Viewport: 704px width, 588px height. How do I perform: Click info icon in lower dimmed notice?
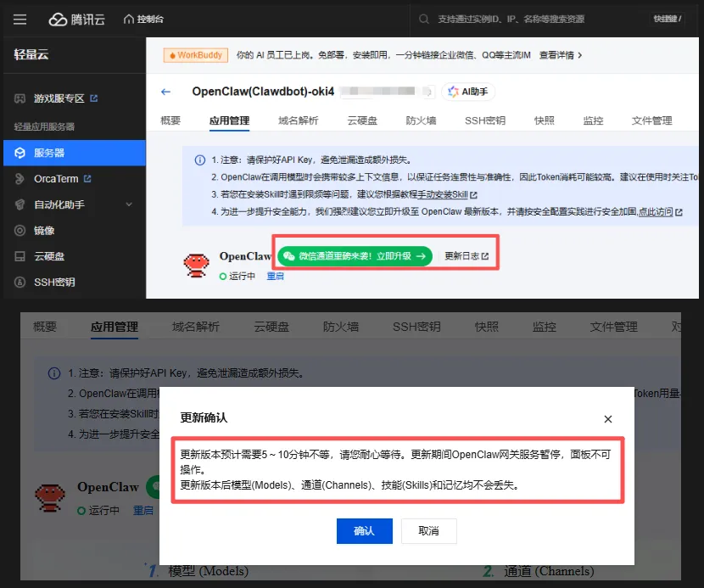(54, 373)
